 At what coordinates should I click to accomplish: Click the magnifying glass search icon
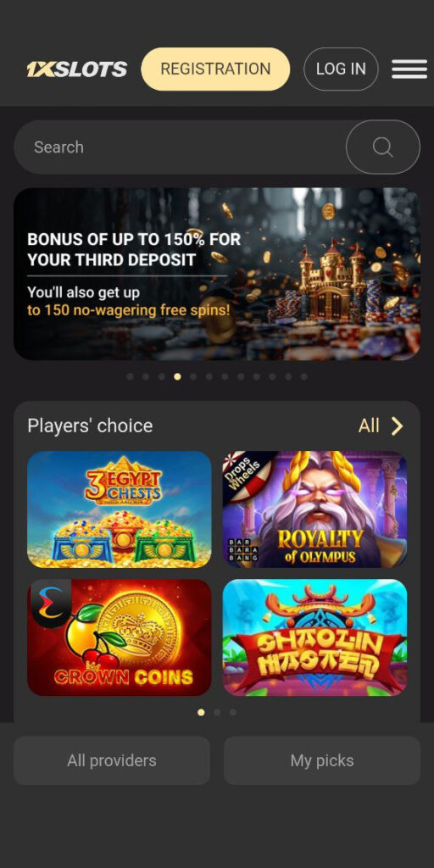click(x=383, y=147)
